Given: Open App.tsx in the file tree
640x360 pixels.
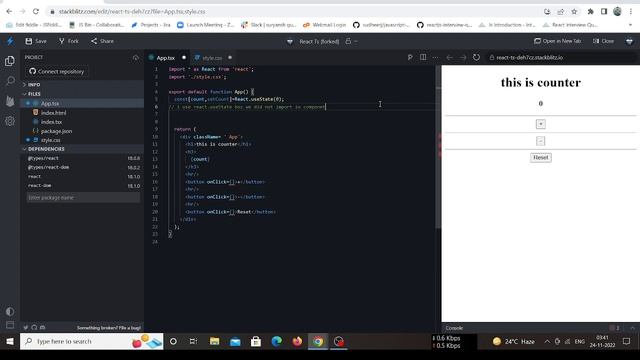Looking at the screenshot, I should (x=82, y=104).
